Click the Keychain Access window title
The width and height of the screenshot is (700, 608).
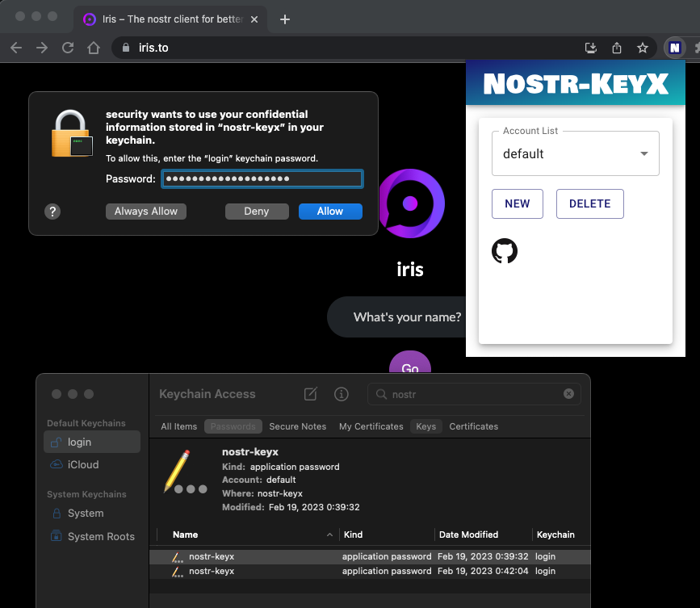207,394
